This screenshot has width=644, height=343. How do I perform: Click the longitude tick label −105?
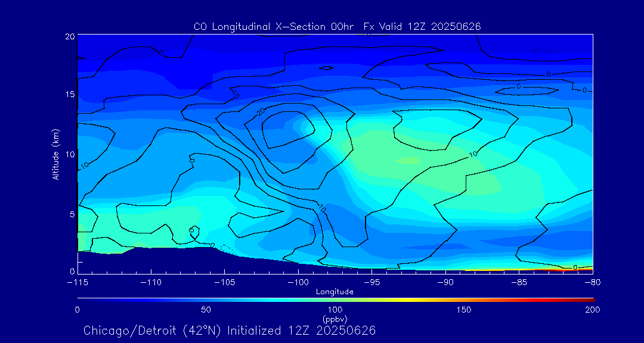point(225,283)
